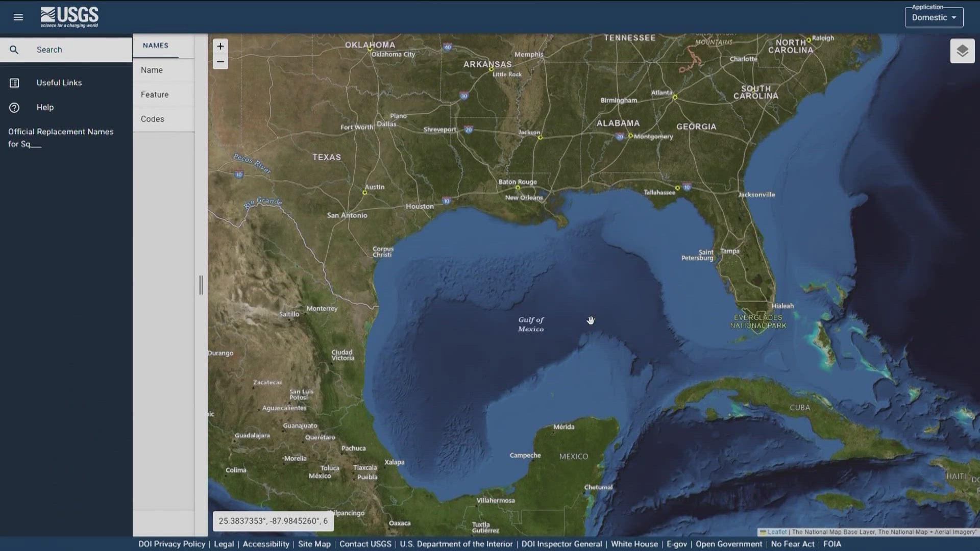Click the USGS logo
The height and width of the screenshot is (551, 980).
tap(69, 16)
